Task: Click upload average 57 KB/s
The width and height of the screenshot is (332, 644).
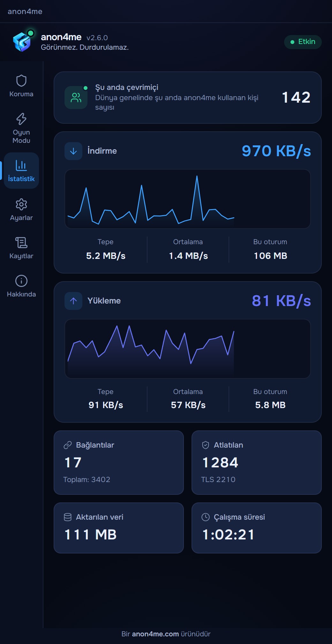Action: (x=188, y=405)
